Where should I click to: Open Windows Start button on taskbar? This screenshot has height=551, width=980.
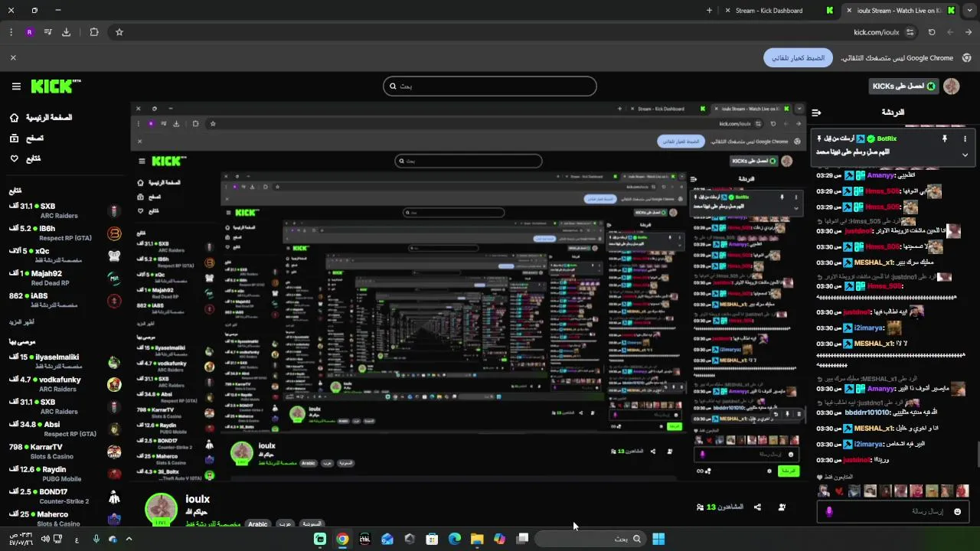(x=658, y=539)
